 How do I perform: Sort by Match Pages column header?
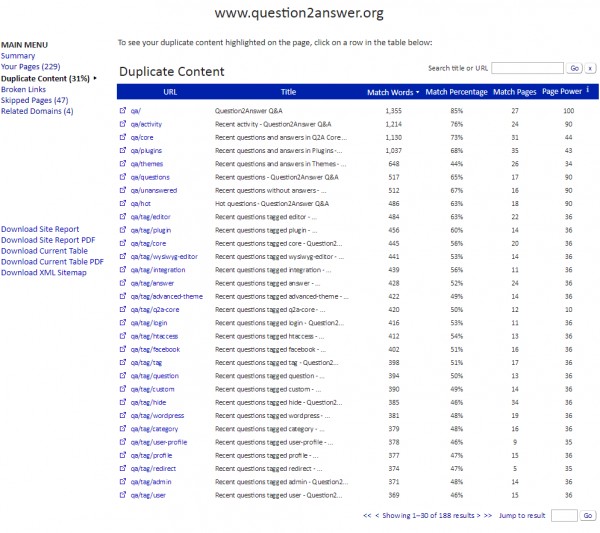(514, 92)
